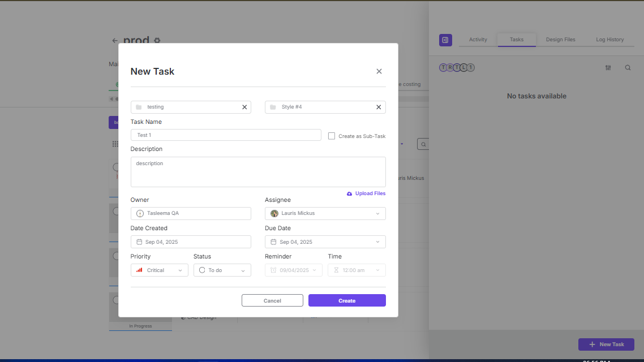Switch to the Activity tab
The height and width of the screenshot is (362, 644).
tap(478, 40)
